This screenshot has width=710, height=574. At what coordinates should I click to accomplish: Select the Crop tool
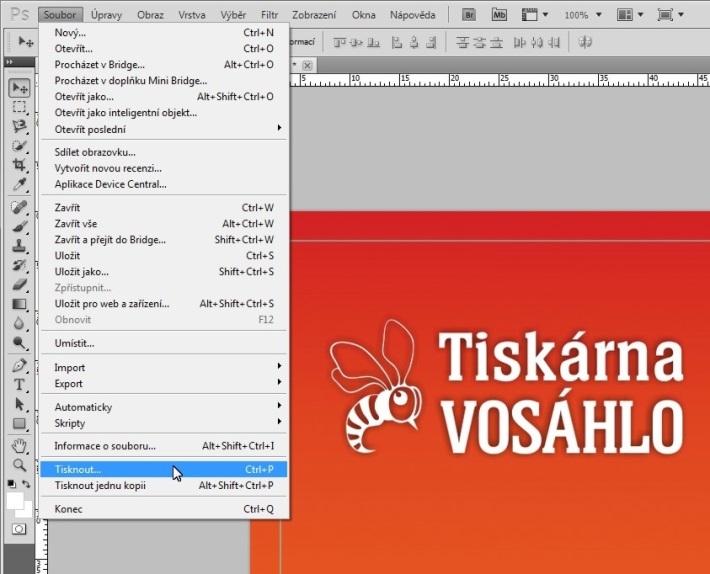pos(19,165)
